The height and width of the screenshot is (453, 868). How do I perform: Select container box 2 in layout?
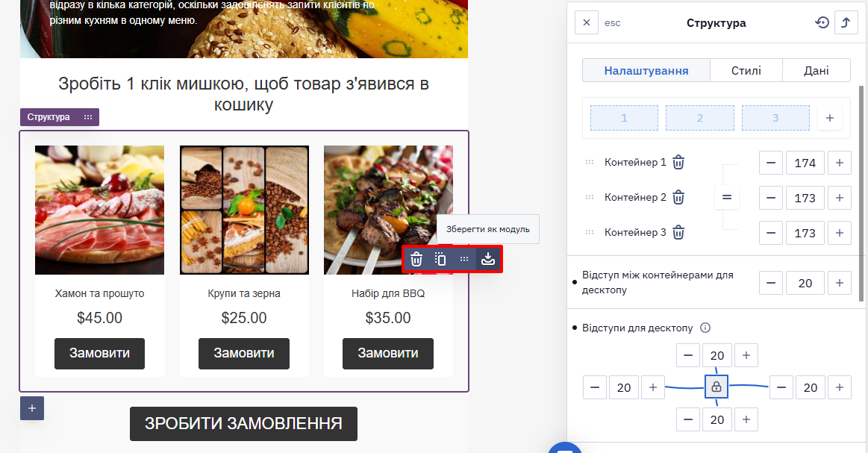700,118
